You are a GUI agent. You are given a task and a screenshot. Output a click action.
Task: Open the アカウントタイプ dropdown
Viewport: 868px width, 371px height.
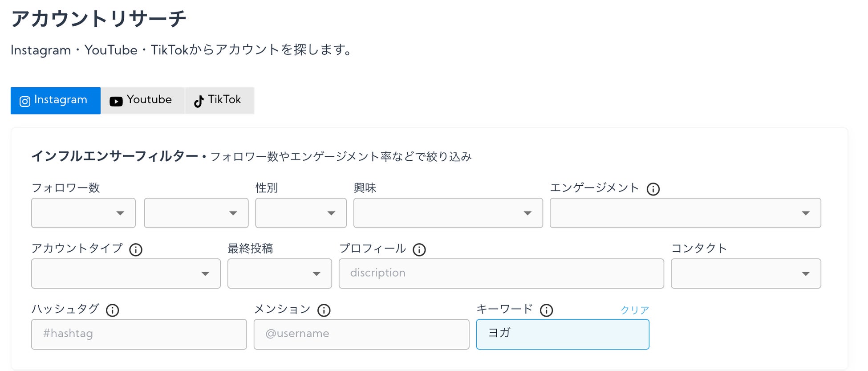pos(126,273)
